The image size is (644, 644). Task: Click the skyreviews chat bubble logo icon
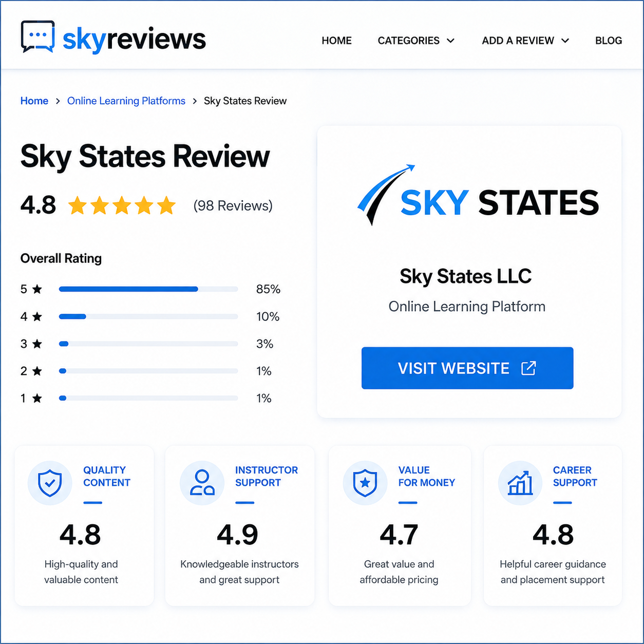click(x=37, y=36)
